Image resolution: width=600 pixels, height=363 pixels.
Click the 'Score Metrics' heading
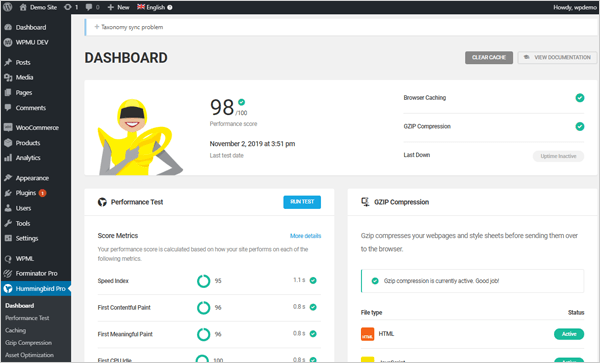pyautogui.click(x=118, y=236)
